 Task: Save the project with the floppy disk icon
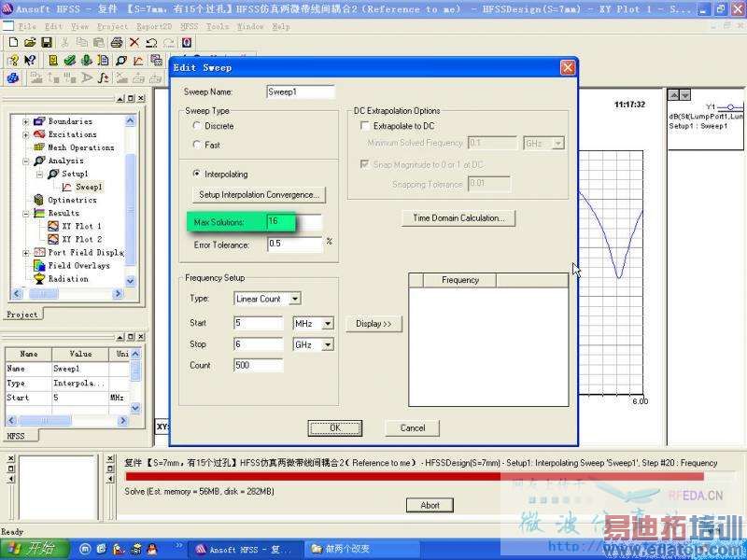pyautogui.click(x=47, y=43)
